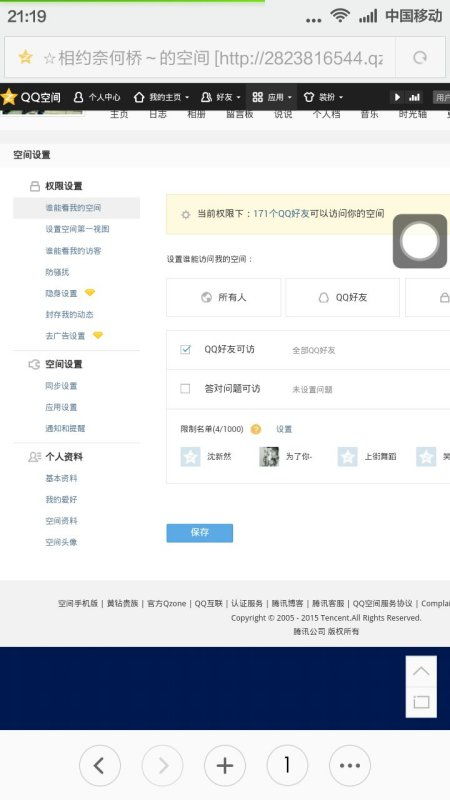
Task: Click the music equalizer bars icon
Action: [x=415, y=97]
